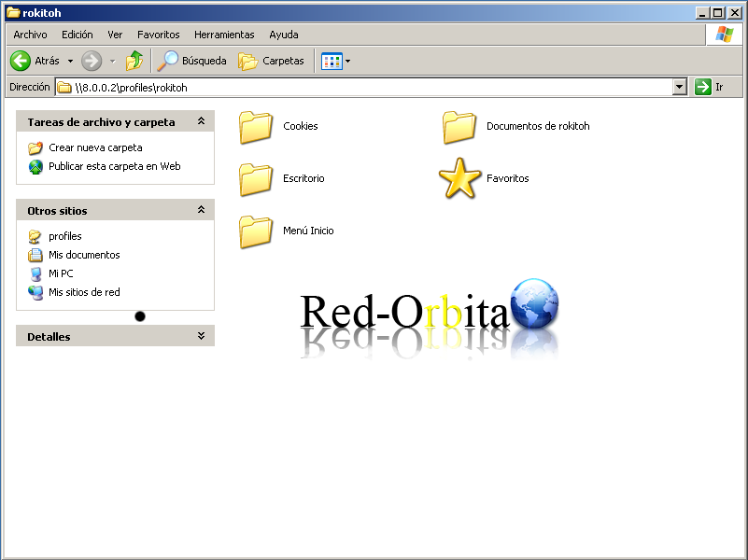Click the new folder icon beside Crear nueva carpeta
This screenshot has height=560, width=748.
click(35, 147)
